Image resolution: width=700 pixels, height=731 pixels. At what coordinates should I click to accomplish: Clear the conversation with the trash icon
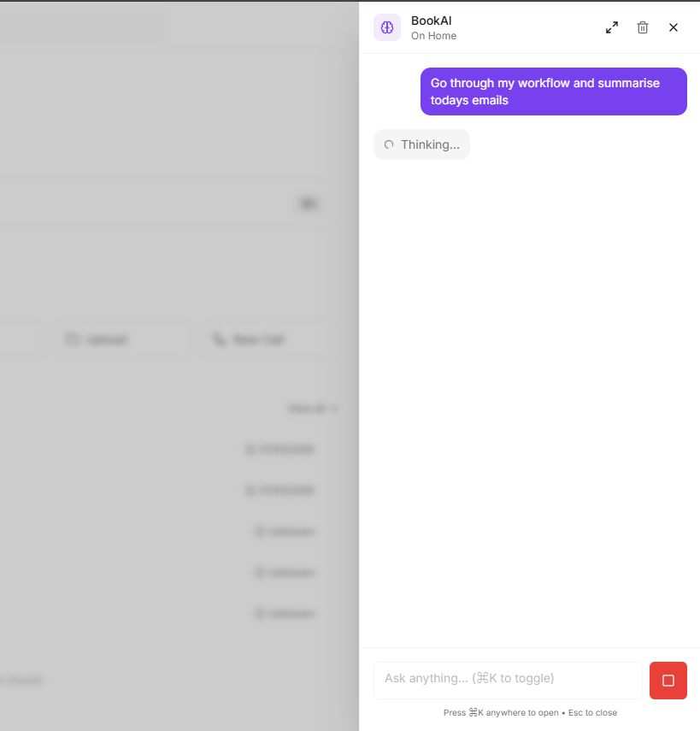pos(643,27)
